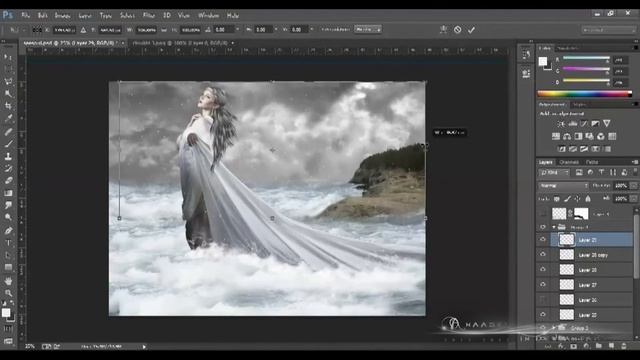
Task: Select the Clone Stamp tool
Action: tap(8, 156)
